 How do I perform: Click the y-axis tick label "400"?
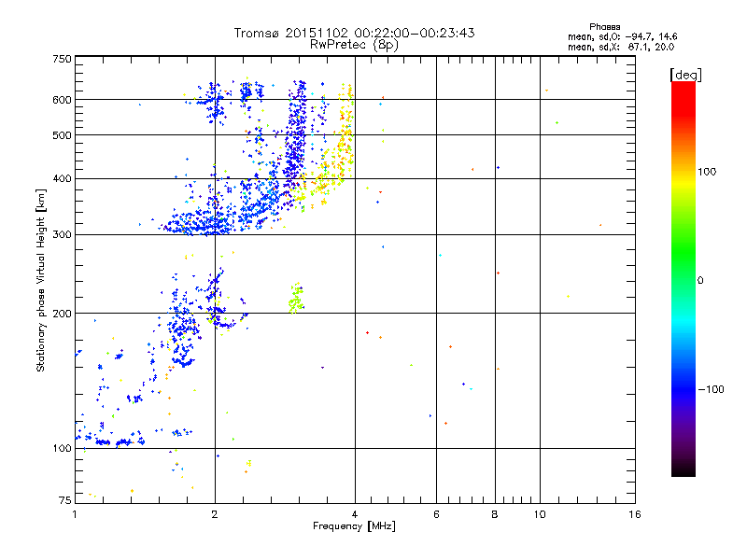(x=63, y=178)
